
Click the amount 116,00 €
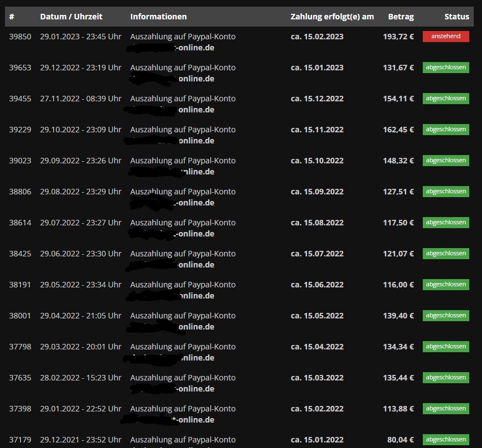(398, 285)
